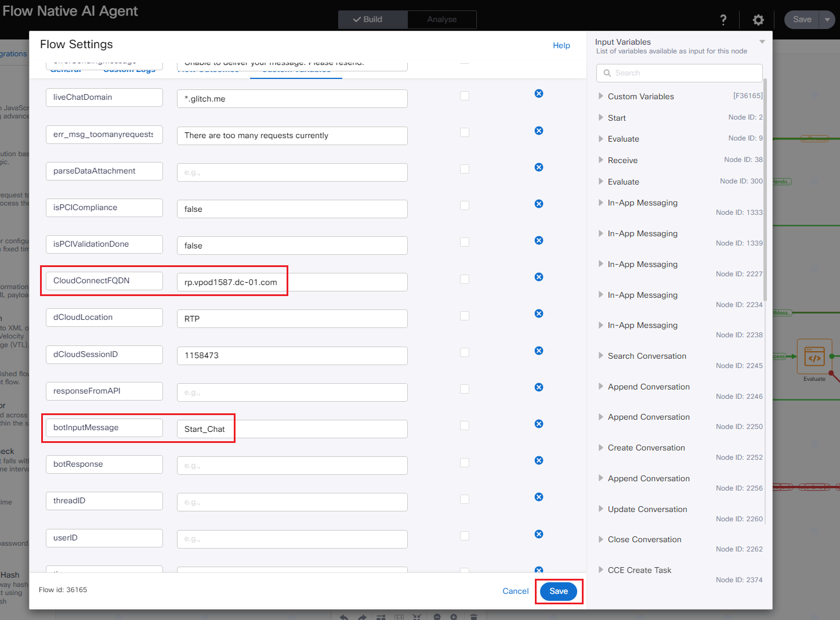Remove the dCloudSessionID variable row
The height and width of the screenshot is (620, 840).
[x=539, y=351]
